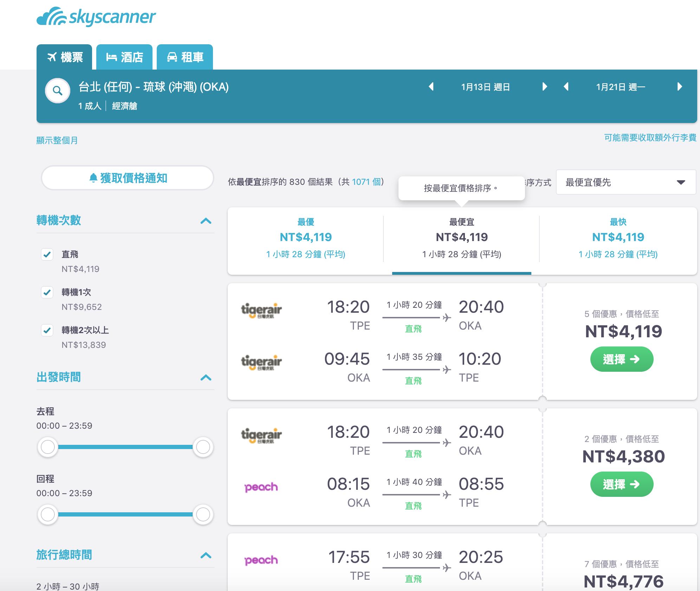Viewport: 700px width, 591px height.
Task: Open the 顯示整個月 whole month link
Action: click(57, 141)
